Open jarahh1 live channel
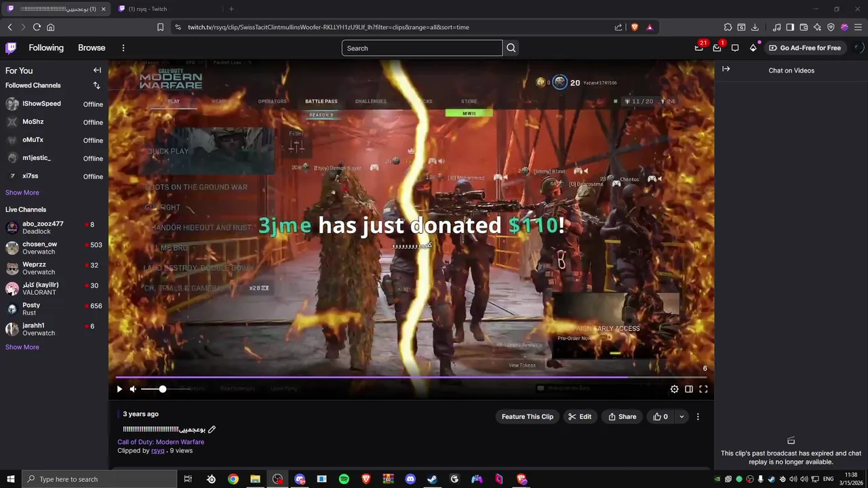The height and width of the screenshot is (488, 868). 54,329
